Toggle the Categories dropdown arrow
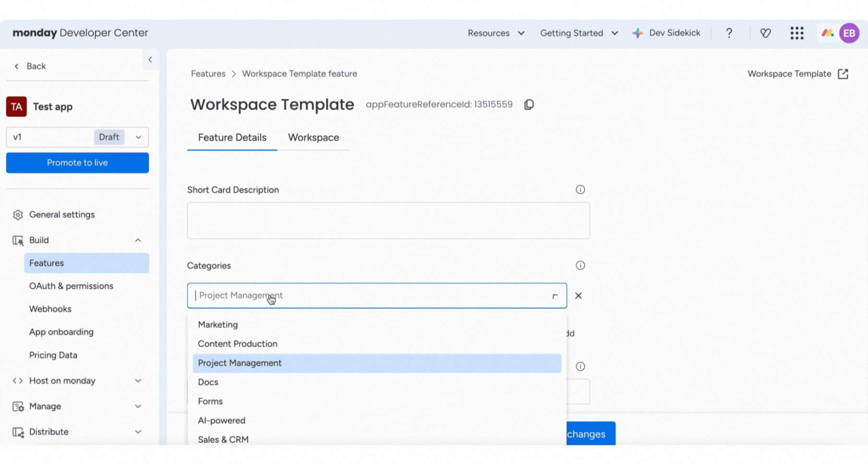The height and width of the screenshot is (465, 868). (x=555, y=296)
